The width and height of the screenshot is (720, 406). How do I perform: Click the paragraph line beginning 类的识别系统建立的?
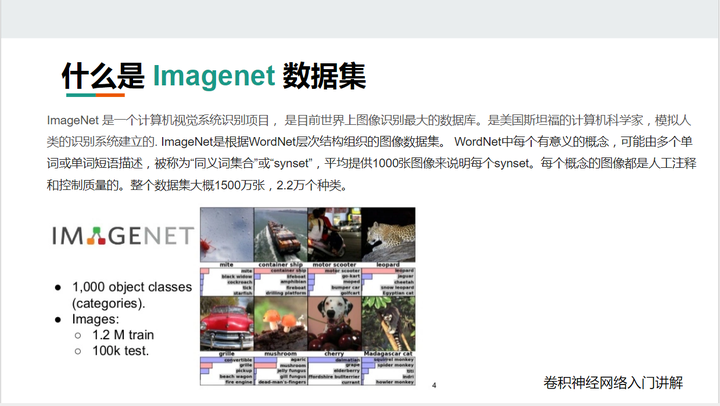pyautogui.click(x=370, y=141)
